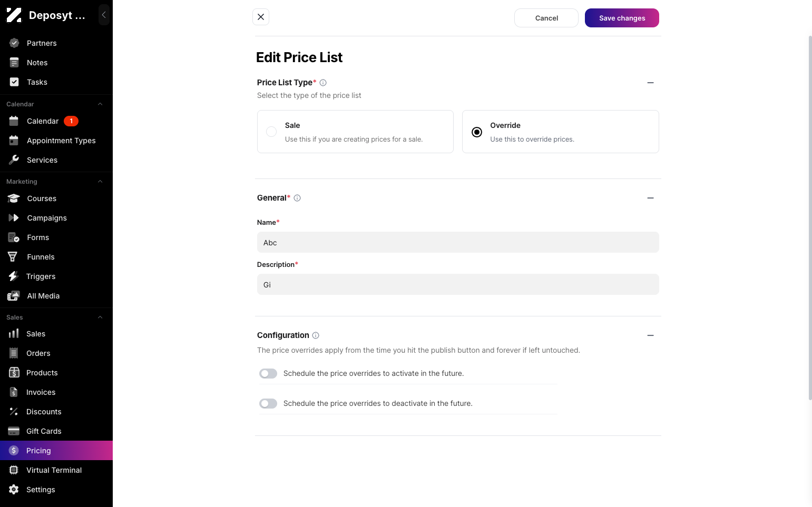
Task: Click the Tasks checkmark icon
Action: pyautogui.click(x=14, y=82)
